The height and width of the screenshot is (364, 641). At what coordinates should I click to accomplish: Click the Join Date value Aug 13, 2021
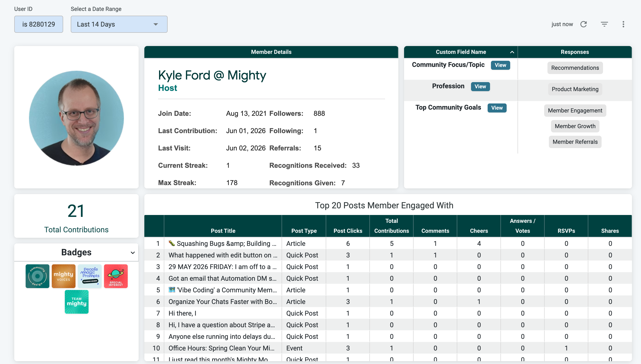pos(246,113)
